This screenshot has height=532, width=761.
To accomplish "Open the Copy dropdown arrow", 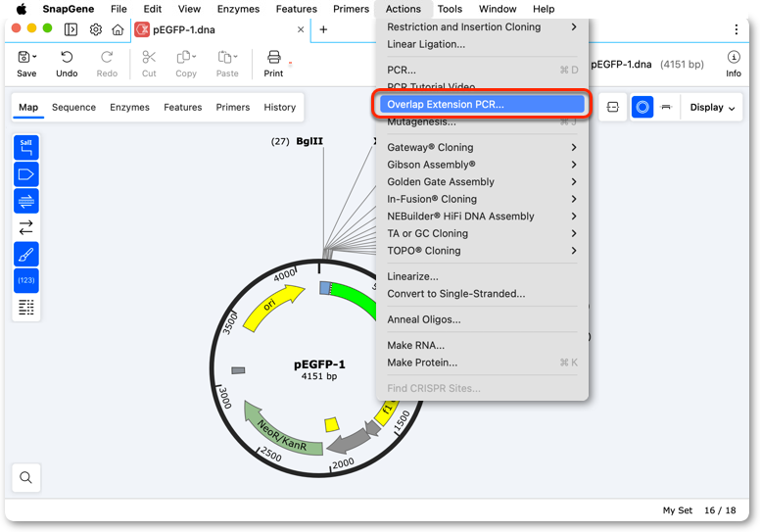I will click(x=194, y=56).
